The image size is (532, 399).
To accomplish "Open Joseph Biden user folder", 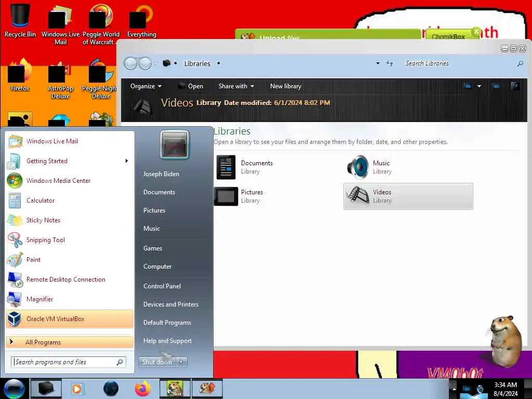I will 161,174.
